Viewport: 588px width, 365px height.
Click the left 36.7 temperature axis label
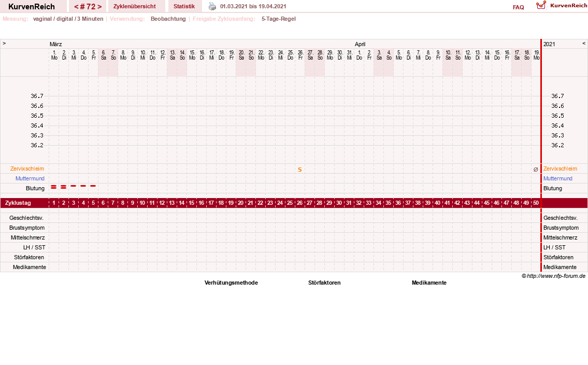click(37, 96)
